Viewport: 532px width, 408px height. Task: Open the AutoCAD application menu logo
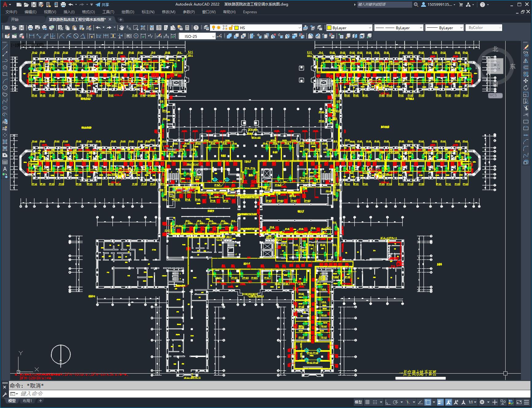(5, 4)
